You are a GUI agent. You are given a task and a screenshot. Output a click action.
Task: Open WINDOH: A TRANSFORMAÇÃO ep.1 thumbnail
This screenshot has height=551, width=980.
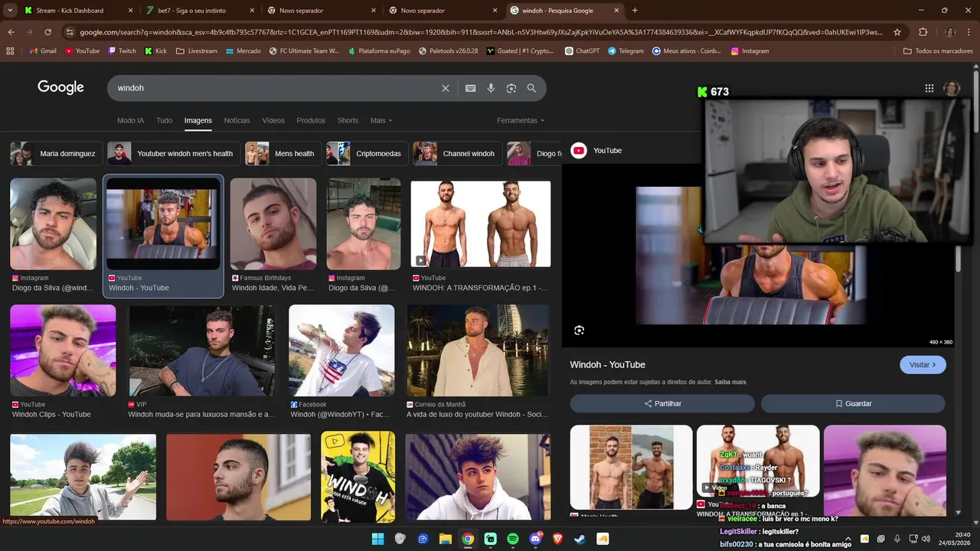481,224
